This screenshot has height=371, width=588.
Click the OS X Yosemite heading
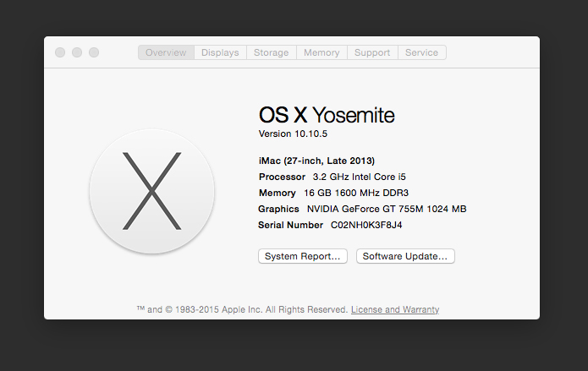[x=327, y=115]
